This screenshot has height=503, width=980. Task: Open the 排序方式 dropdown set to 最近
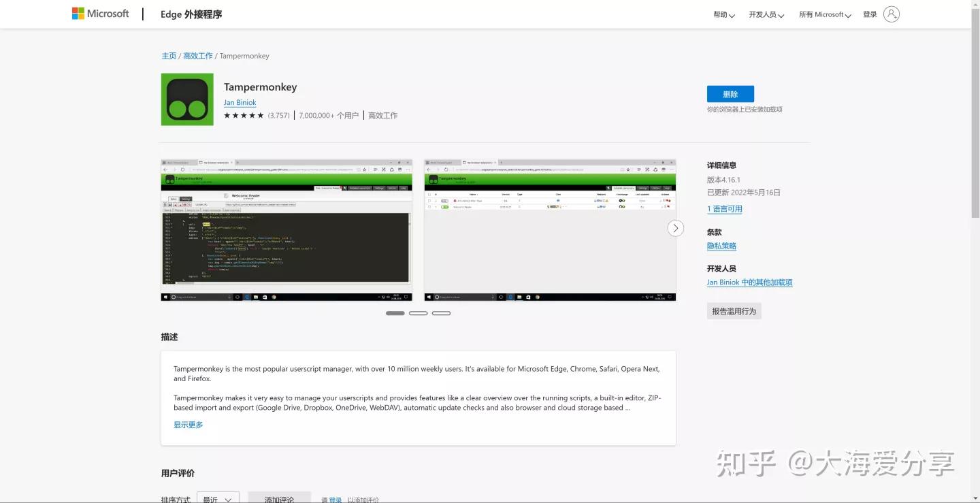tap(218, 498)
